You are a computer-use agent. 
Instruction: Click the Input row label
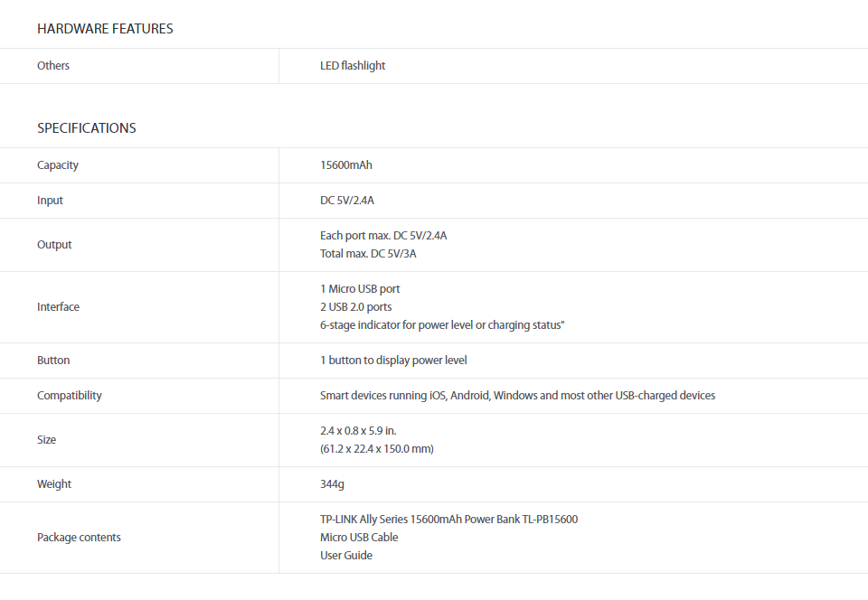[50, 201]
